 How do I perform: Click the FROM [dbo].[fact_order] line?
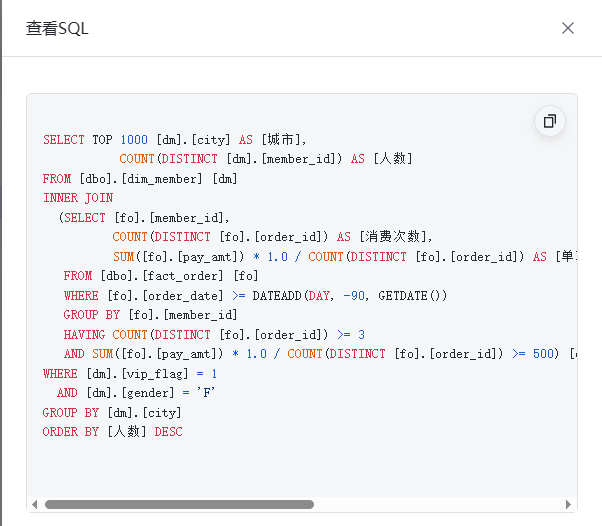tap(161, 276)
